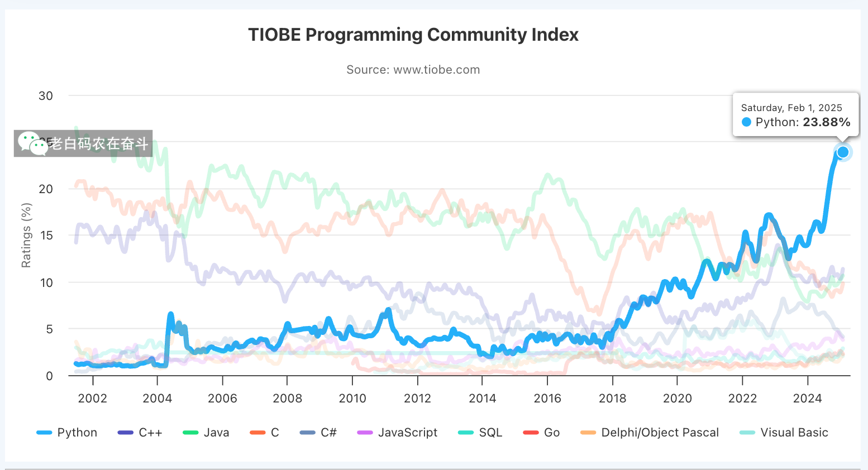Click the 2002 x-axis label
Screen dimensions: 868x470
tap(93, 399)
